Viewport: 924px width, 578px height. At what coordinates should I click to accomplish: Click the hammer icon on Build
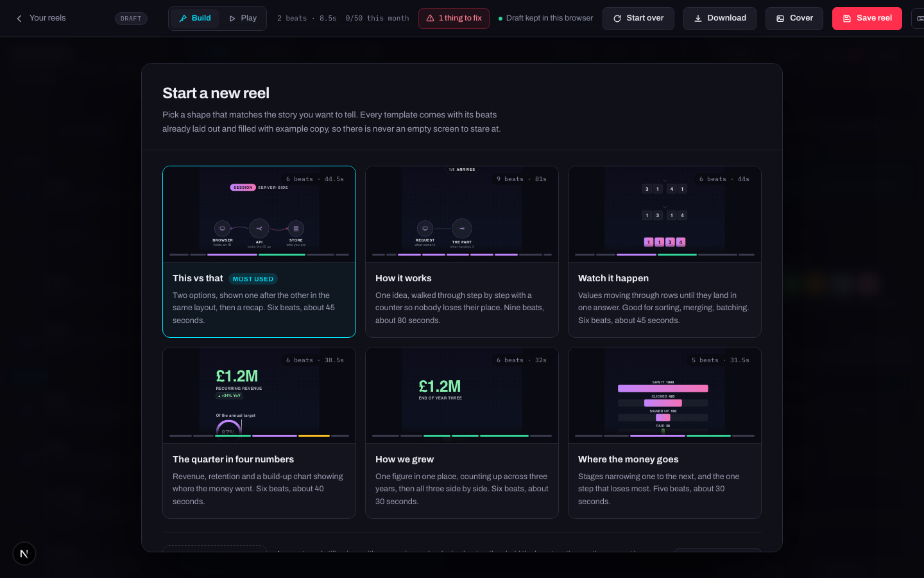click(x=183, y=19)
